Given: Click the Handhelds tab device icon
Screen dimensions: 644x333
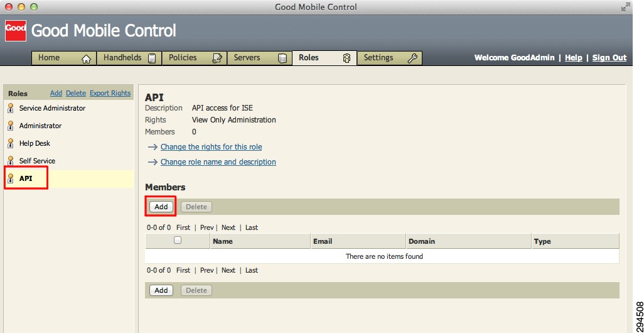Looking at the screenshot, I should pos(152,59).
